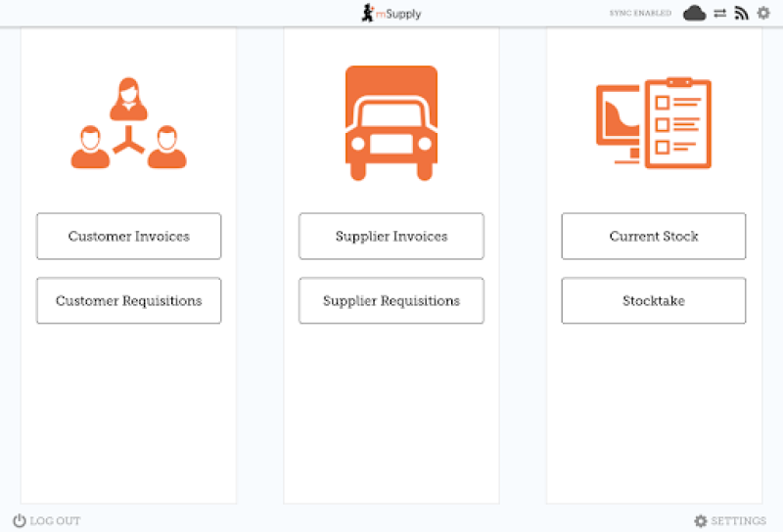Open Customer Requisitions
783x532 pixels.
(x=128, y=301)
